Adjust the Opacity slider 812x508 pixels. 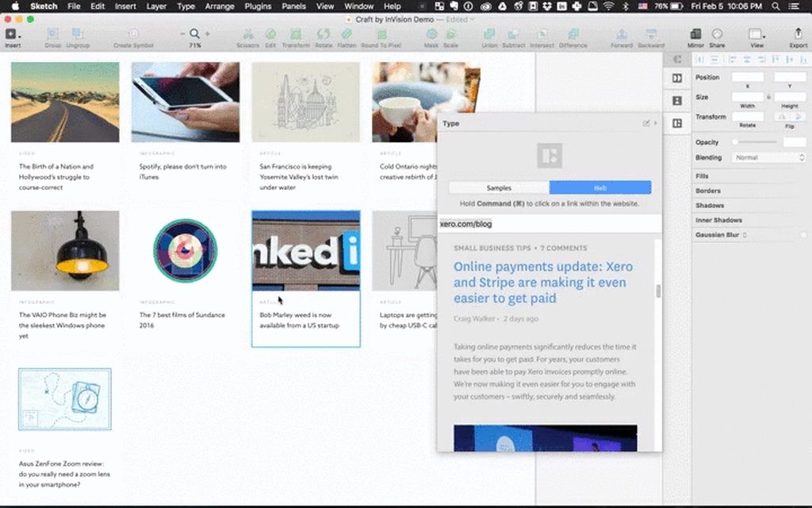[x=756, y=142]
